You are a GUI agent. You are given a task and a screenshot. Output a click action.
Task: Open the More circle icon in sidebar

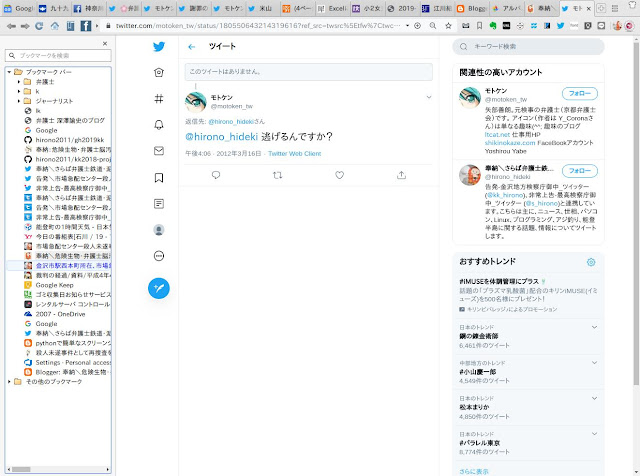click(159, 256)
